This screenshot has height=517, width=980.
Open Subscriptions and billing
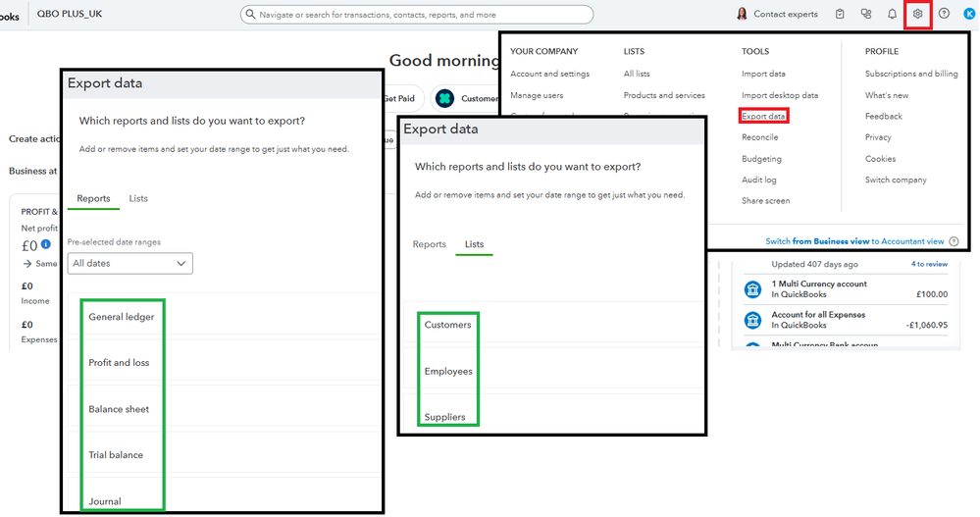(x=911, y=74)
